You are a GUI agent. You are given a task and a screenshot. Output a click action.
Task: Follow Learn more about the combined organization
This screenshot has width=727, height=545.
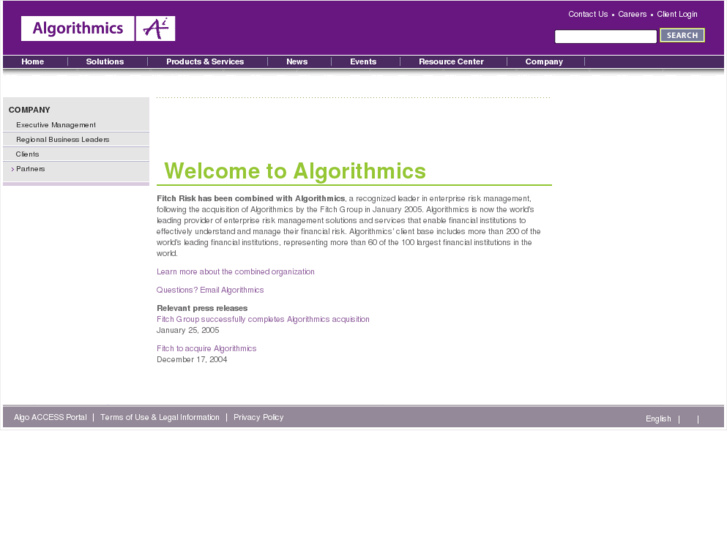point(236,272)
